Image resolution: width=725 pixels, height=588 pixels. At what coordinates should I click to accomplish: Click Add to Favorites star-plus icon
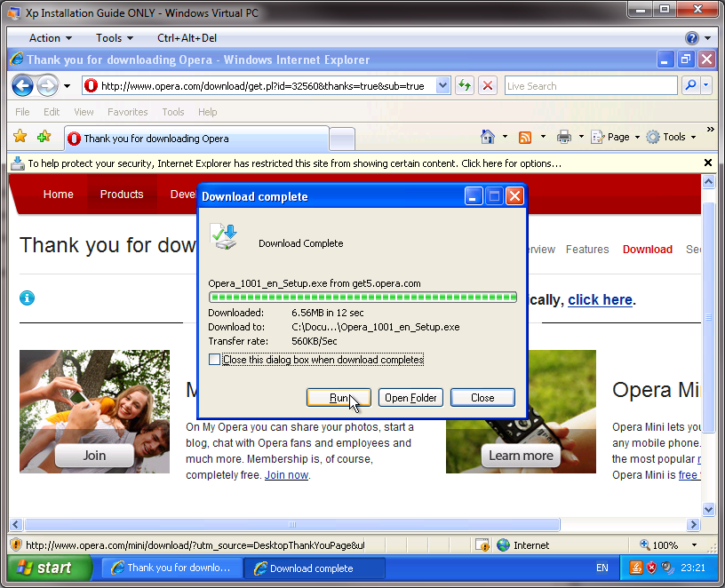(x=44, y=137)
